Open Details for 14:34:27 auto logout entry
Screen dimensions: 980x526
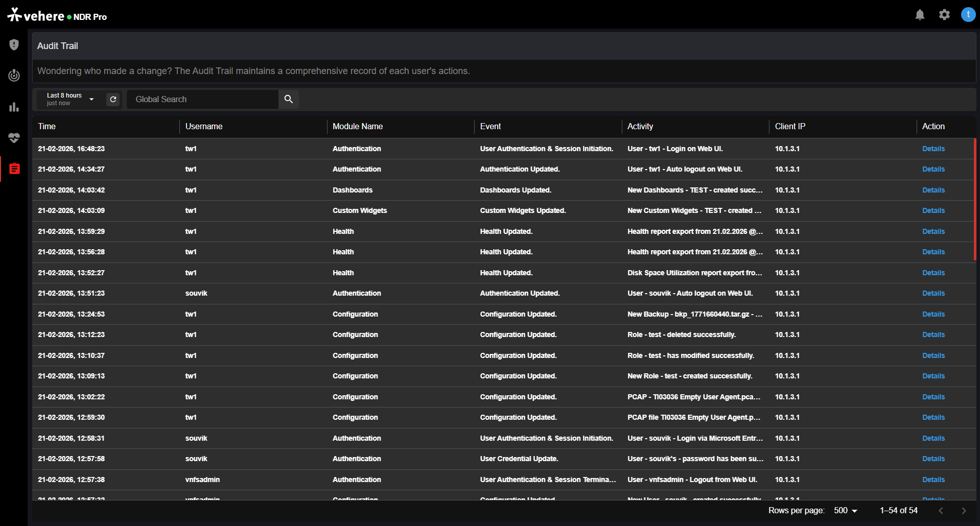[x=934, y=169]
